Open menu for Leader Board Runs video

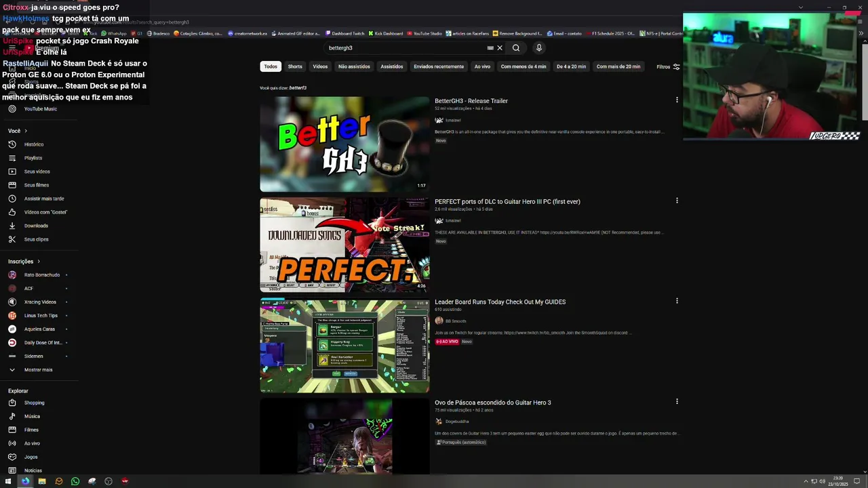click(x=677, y=301)
